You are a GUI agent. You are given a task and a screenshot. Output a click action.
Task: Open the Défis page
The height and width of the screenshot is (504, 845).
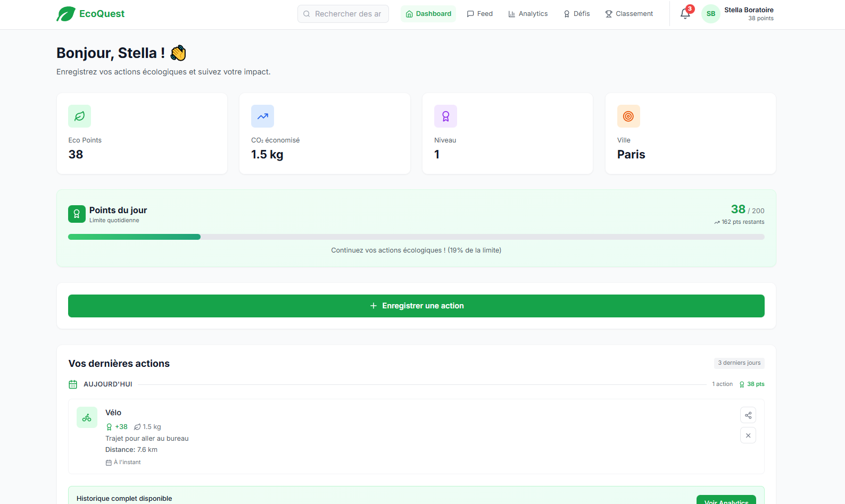coord(577,14)
